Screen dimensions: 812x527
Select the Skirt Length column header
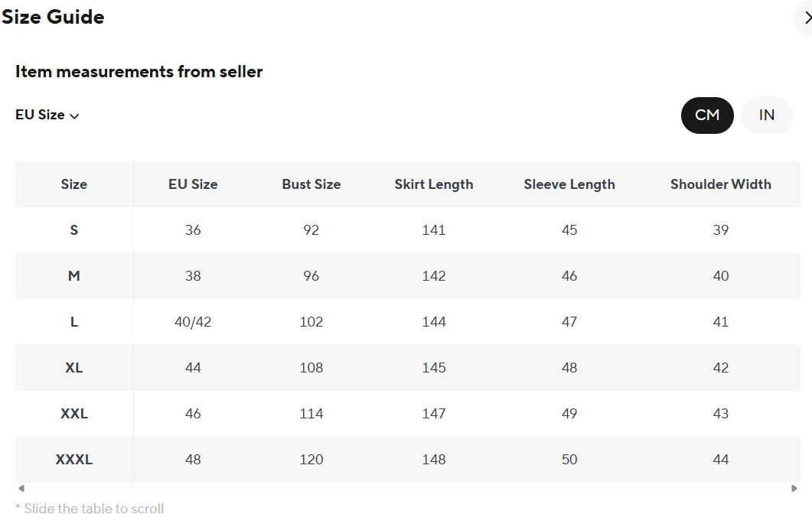(434, 184)
